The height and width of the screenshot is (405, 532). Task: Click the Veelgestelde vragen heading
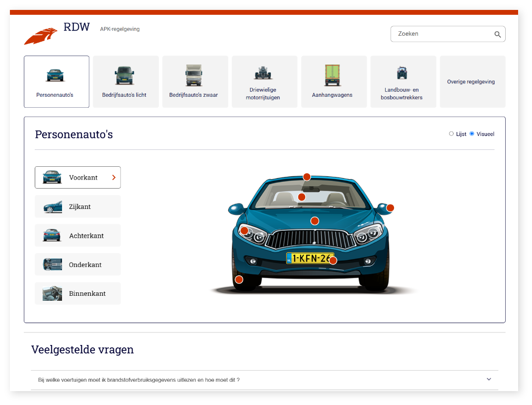tap(82, 349)
